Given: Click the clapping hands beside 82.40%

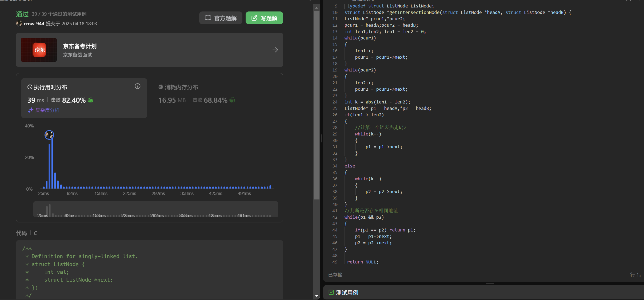Looking at the screenshot, I should (x=91, y=100).
